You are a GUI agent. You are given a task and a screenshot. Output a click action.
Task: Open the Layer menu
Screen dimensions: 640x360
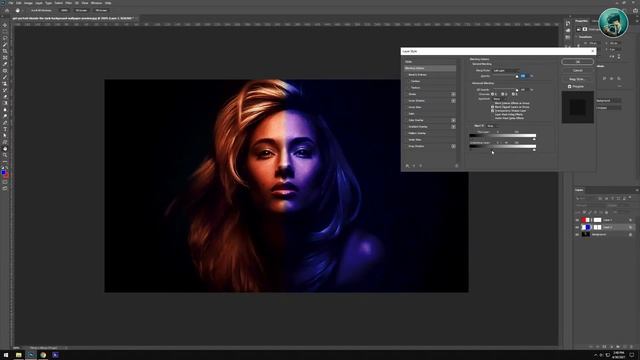click(x=39, y=3)
